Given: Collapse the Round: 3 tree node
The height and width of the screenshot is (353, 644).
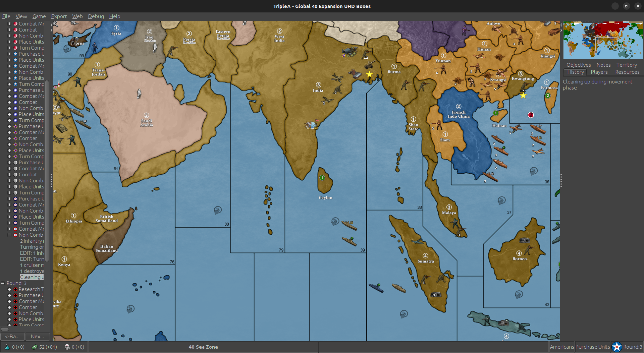Looking at the screenshot, I should click(x=3, y=283).
